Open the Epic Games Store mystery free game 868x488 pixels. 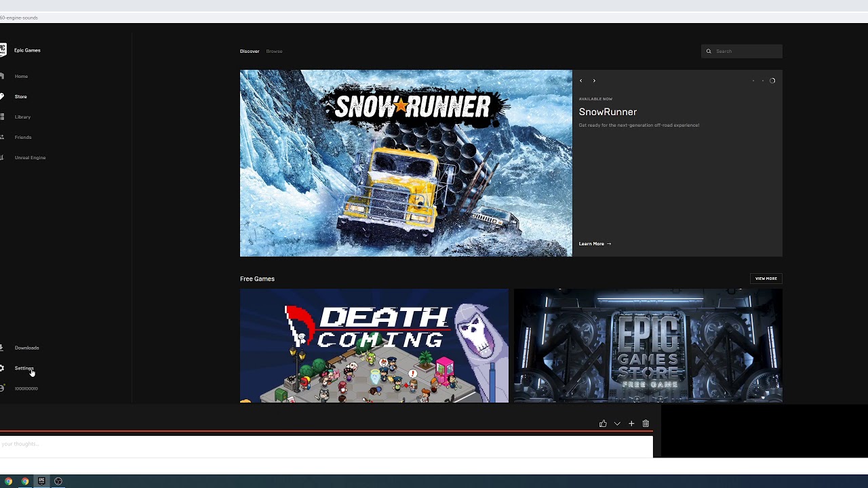pyautogui.click(x=648, y=346)
